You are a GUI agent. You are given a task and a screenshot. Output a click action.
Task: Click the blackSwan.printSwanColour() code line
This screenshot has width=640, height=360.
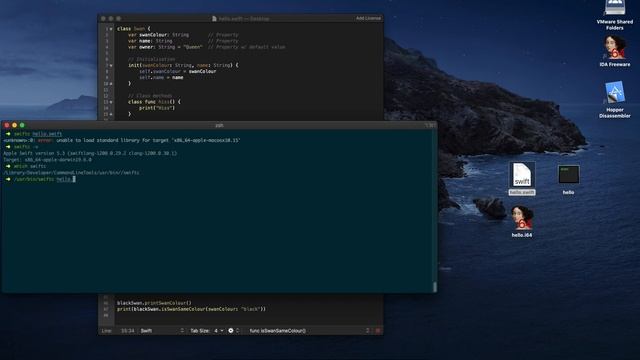click(x=154, y=303)
